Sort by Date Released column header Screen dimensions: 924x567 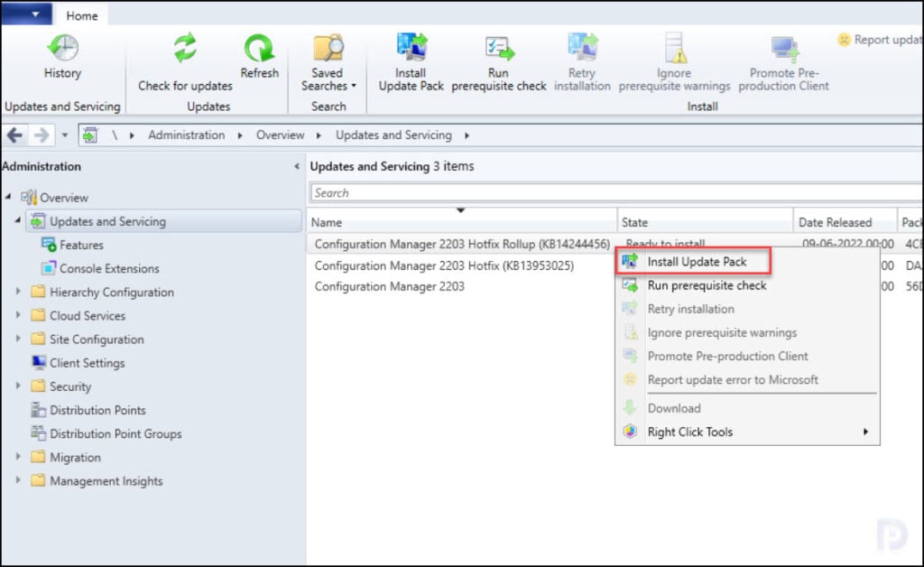point(845,222)
